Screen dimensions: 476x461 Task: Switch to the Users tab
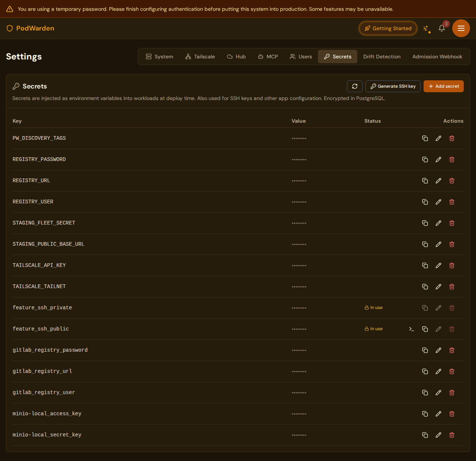click(300, 57)
